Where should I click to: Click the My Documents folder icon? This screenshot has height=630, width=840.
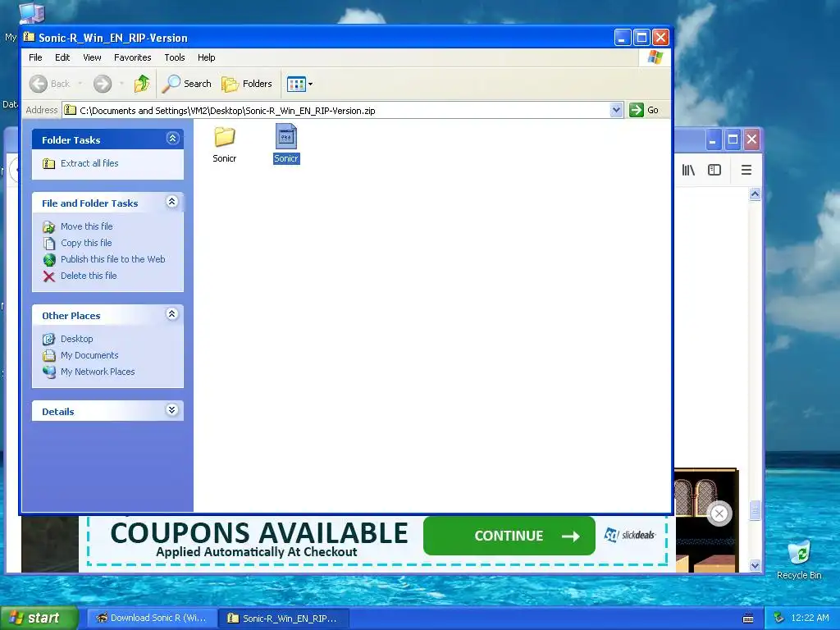(48, 356)
